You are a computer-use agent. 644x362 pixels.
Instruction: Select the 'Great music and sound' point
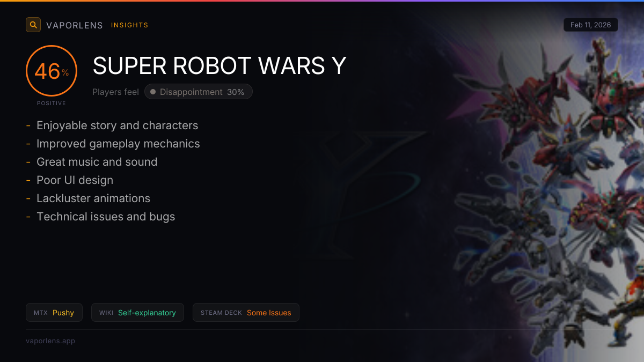pyautogui.click(x=97, y=162)
